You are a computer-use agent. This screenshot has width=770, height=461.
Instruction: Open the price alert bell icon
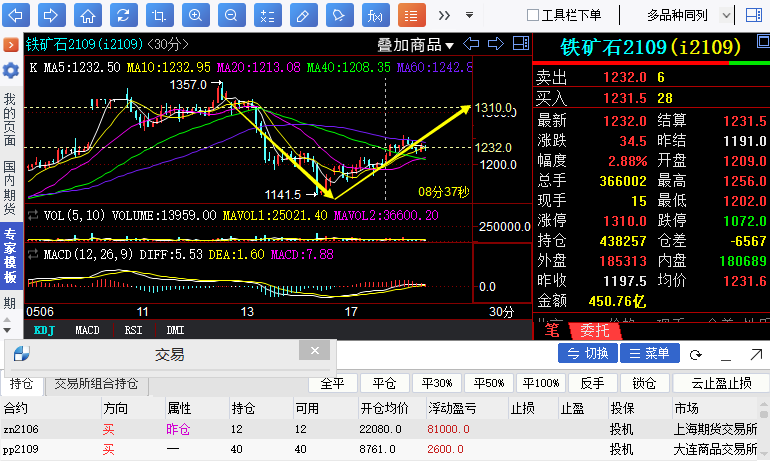point(340,15)
